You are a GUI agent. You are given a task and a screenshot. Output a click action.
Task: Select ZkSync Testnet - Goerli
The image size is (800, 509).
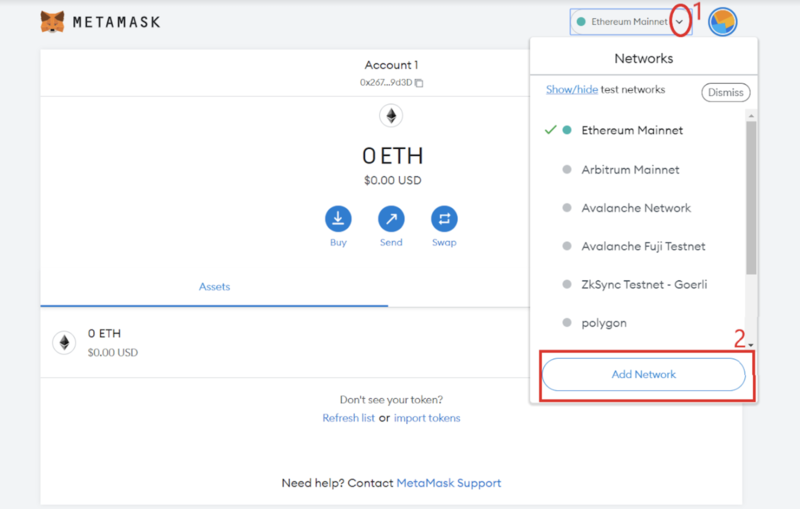(644, 284)
